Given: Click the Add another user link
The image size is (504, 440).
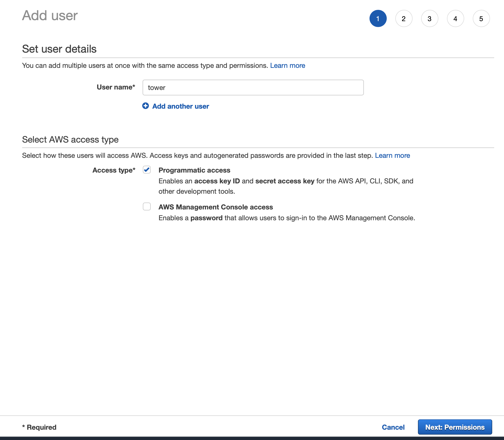Looking at the screenshot, I should [x=180, y=106].
